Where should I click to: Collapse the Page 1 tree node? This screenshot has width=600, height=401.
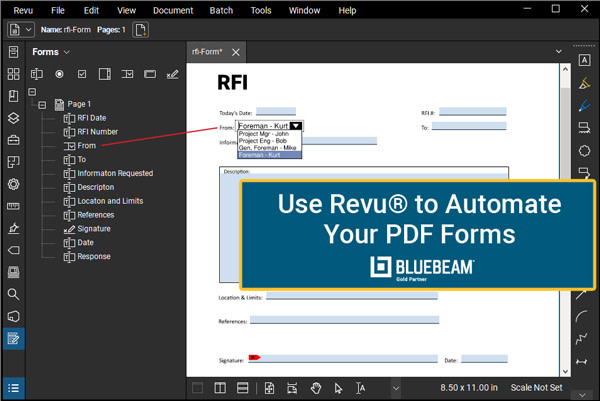42,105
